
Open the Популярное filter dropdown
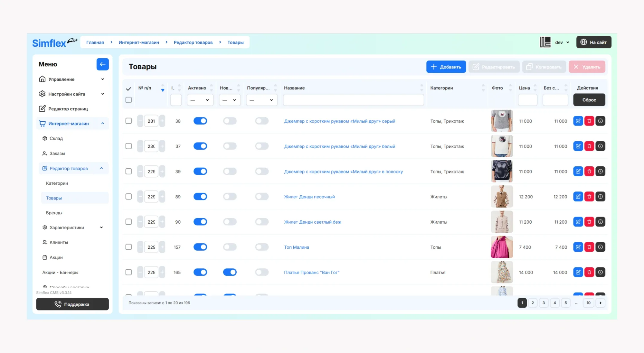click(x=261, y=100)
